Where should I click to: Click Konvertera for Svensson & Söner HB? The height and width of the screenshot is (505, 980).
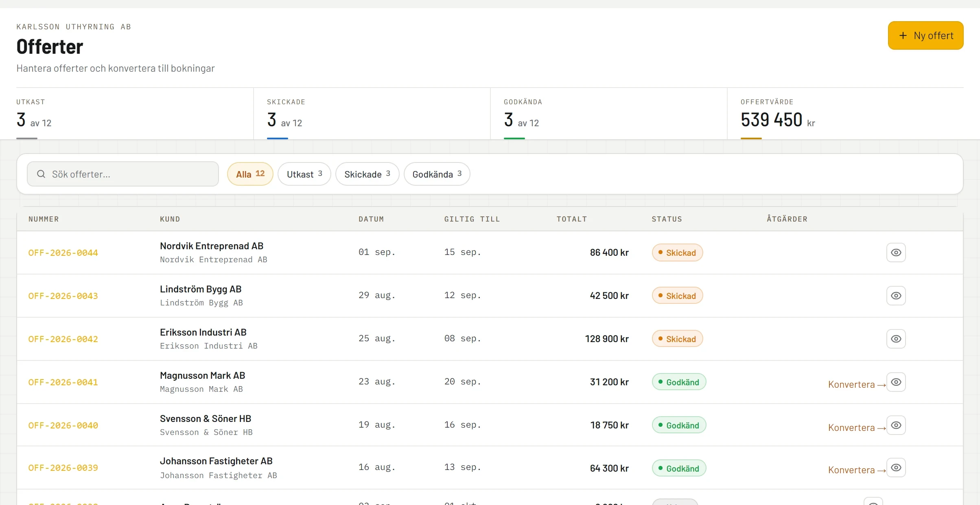click(x=857, y=428)
